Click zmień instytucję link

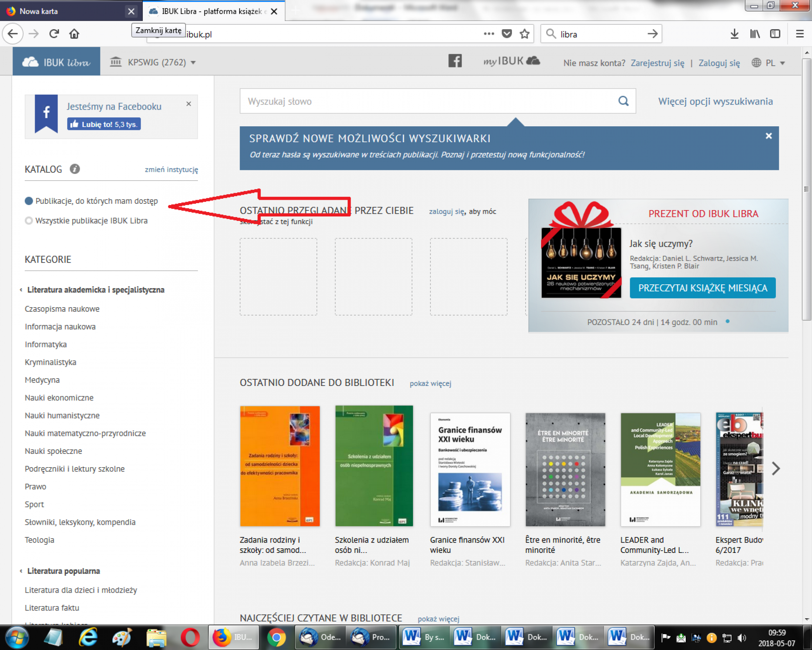pos(171,170)
